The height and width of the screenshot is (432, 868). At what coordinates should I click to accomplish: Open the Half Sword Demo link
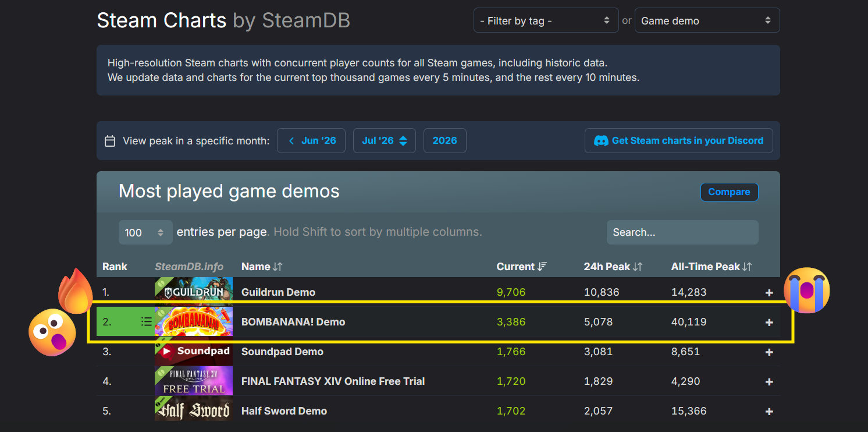[x=284, y=411]
